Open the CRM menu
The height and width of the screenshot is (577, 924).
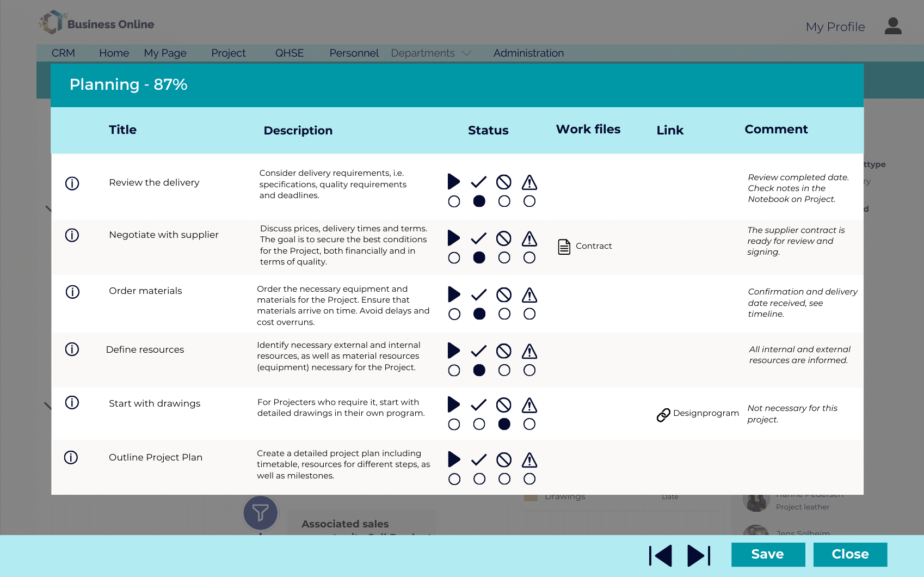point(63,53)
